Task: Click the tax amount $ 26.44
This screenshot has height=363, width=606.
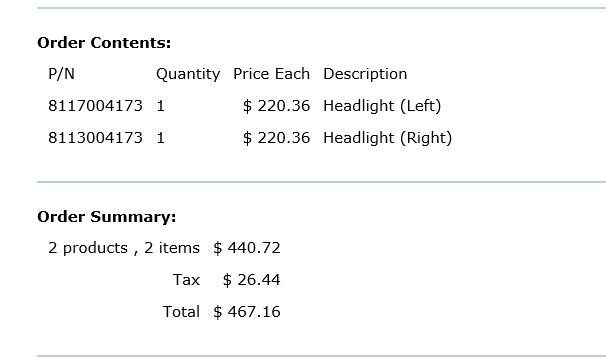Action: [251, 280]
